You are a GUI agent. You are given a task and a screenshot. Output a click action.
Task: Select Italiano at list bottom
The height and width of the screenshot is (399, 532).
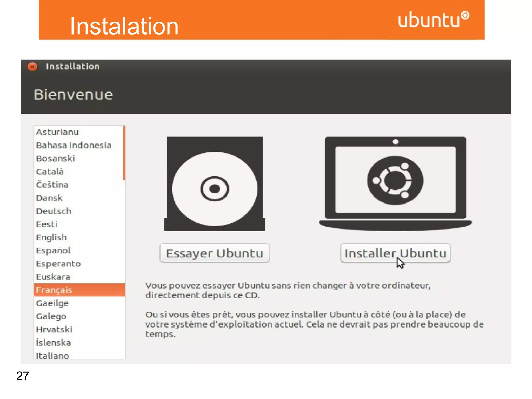pyautogui.click(x=52, y=355)
